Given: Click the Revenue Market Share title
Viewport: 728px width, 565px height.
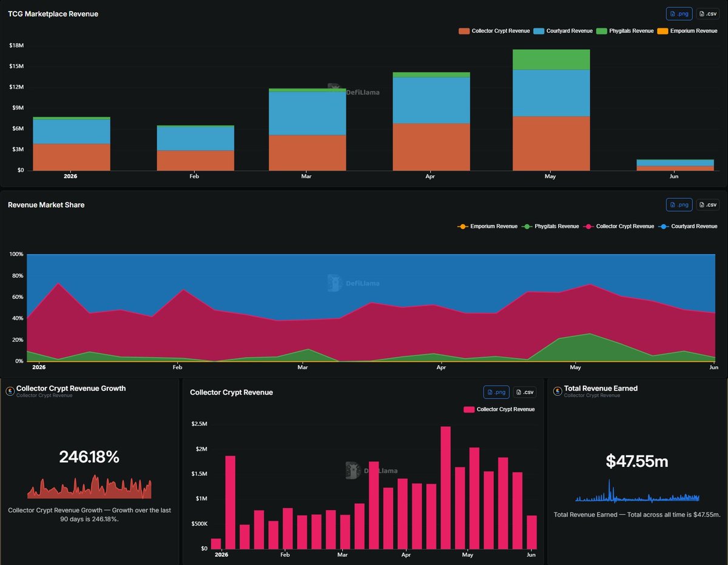Looking at the screenshot, I should click(x=46, y=205).
